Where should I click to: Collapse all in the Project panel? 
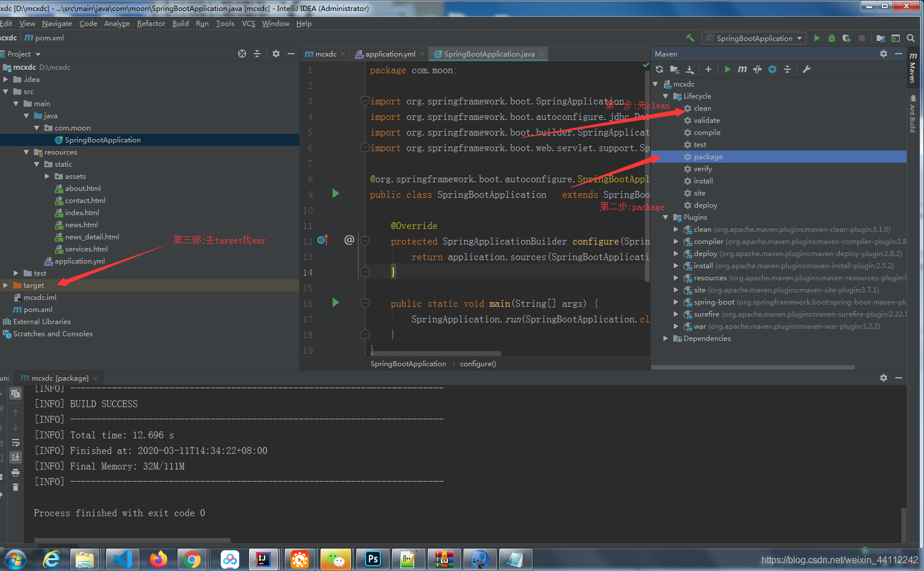(x=257, y=54)
